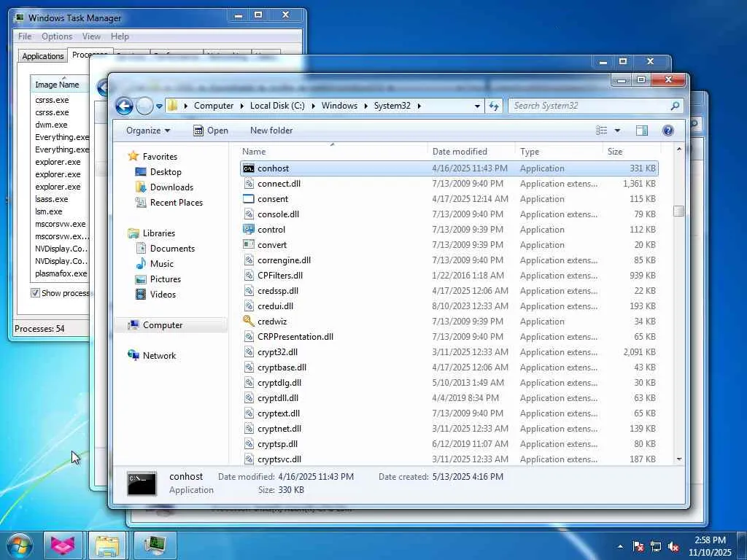
Task: Select plasmafox.exe in Task Manager
Action: pyautogui.click(x=61, y=273)
